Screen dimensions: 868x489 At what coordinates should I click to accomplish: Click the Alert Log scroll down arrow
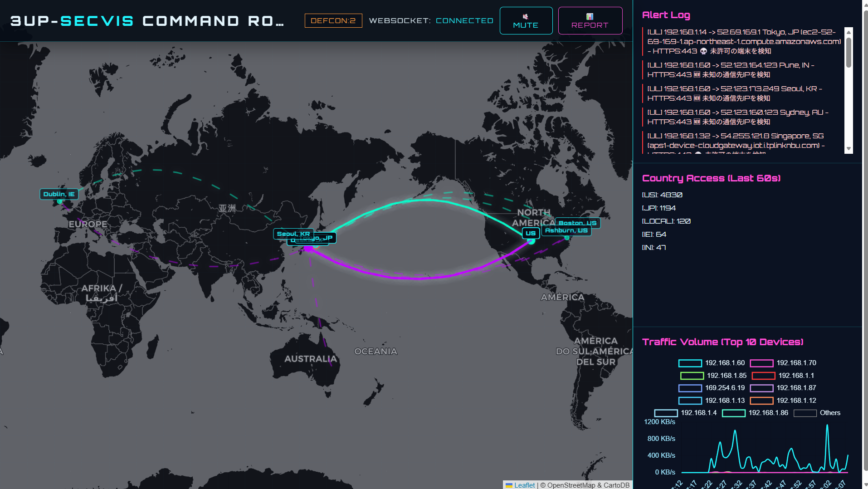848,149
